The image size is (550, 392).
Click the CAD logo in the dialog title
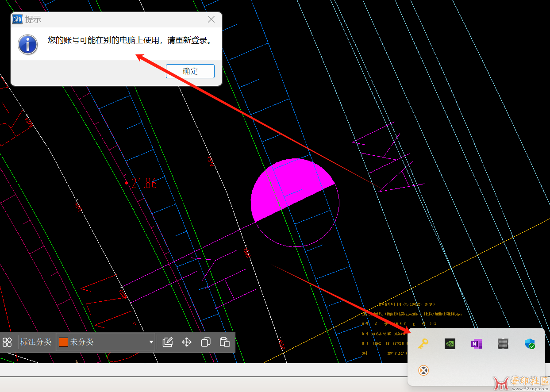[x=17, y=19]
